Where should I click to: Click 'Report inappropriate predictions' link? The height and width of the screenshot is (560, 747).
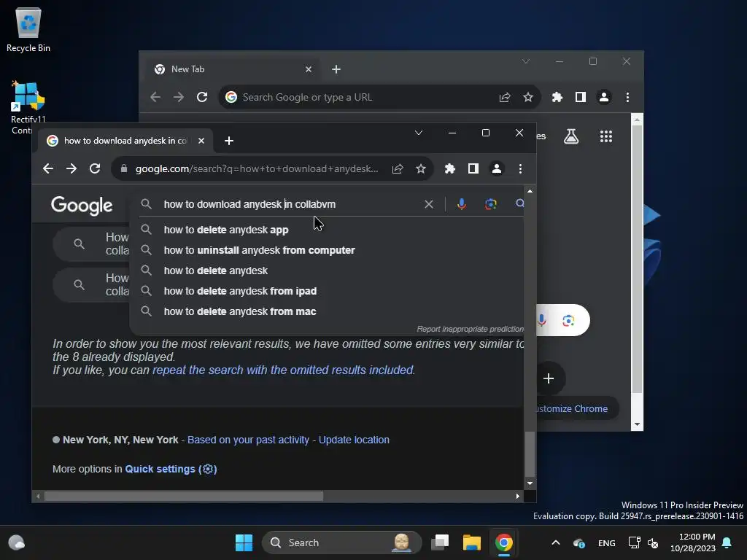(470, 329)
